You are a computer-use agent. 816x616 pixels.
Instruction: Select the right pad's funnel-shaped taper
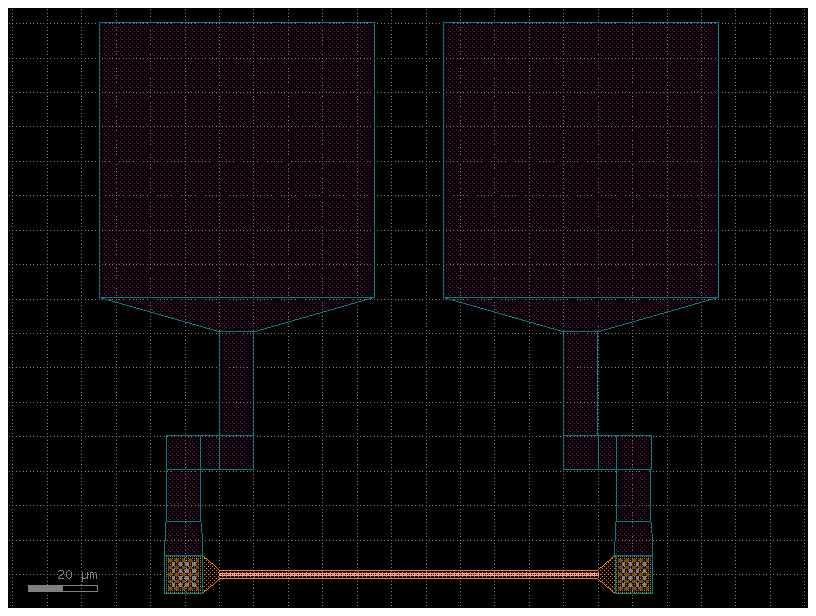click(x=581, y=313)
